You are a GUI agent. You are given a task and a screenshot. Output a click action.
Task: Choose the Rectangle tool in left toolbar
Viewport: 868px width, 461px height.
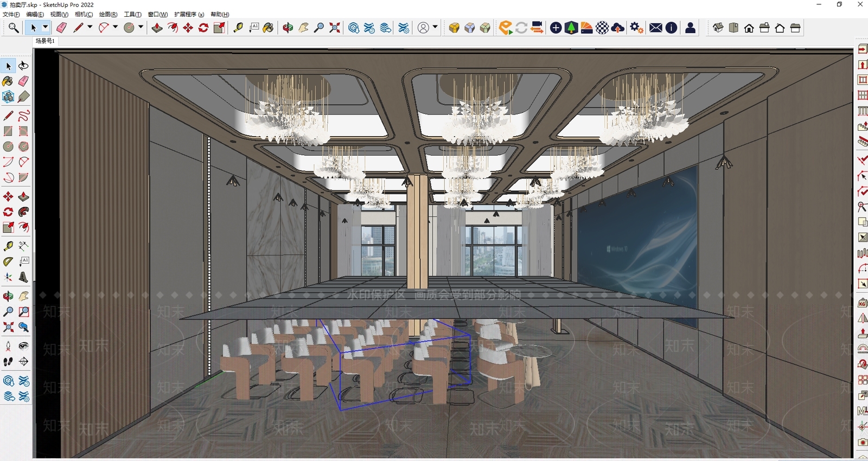click(8, 131)
